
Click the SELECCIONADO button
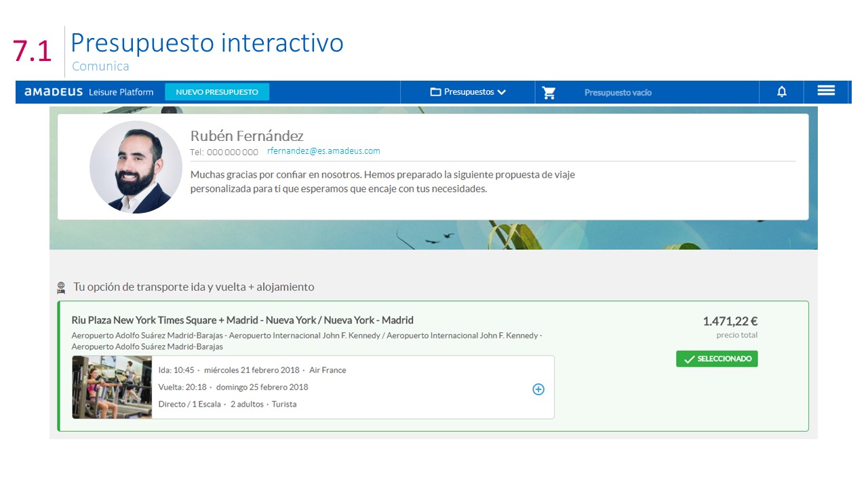click(x=717, y=359)
